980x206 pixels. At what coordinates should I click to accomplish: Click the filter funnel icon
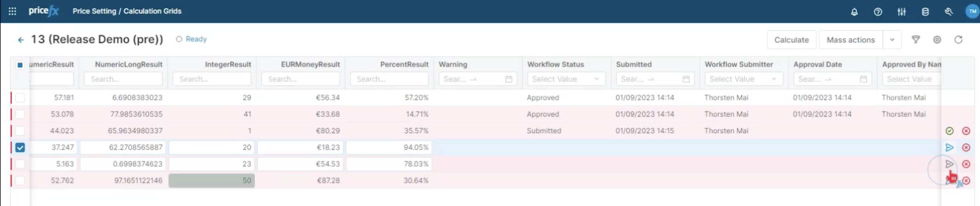click(x=916, y=40)
